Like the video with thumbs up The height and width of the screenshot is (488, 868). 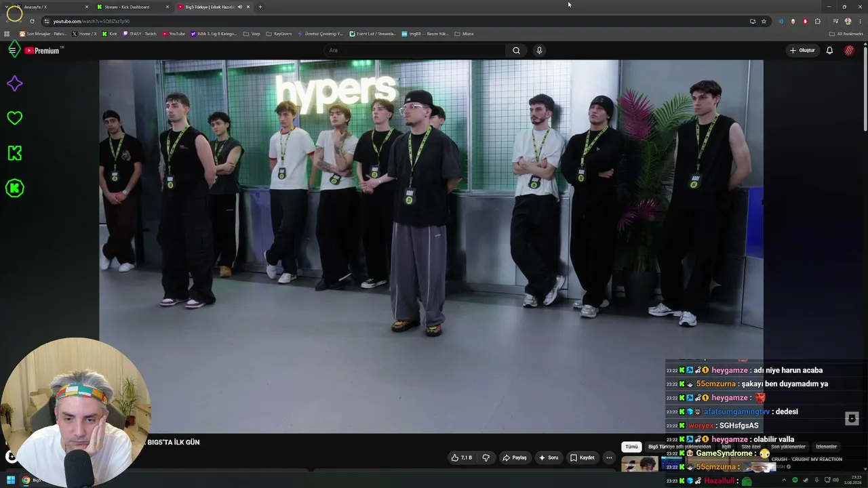[462, 457]
